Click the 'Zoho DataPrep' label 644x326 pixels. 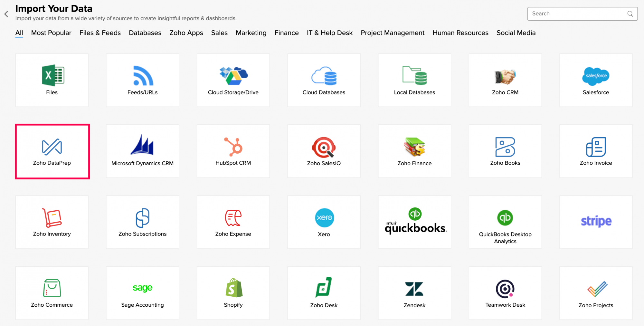pyautogui.click(x=52, y=163)
